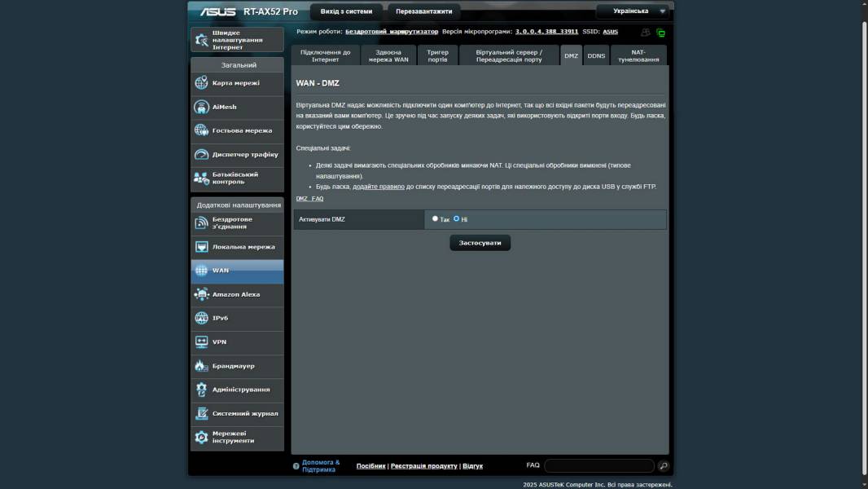Select the 'Ні' radio to disable DMZ
868x489 pixels.
click(457, 218)
